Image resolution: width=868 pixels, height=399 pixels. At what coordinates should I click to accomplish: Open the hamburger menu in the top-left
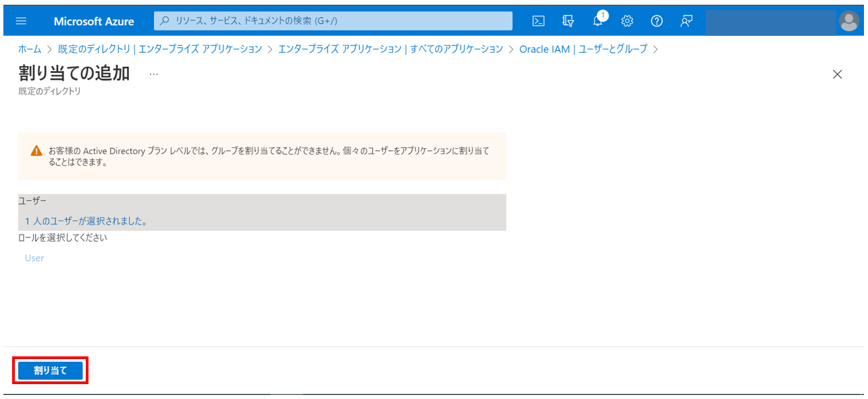pos(20,20)
